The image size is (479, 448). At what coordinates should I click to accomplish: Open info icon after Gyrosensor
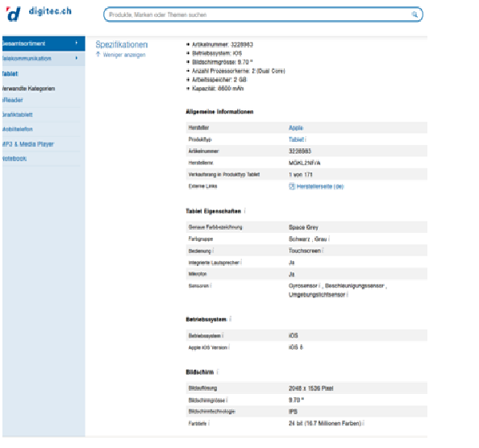pyautogui.click(x=319, y=286)
